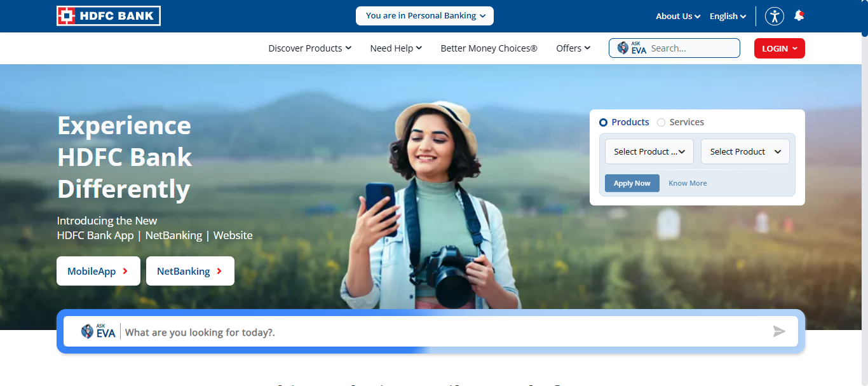Screen dimensions: 868x386
Task: Select the Services radio button
Action: click(661, 122)
